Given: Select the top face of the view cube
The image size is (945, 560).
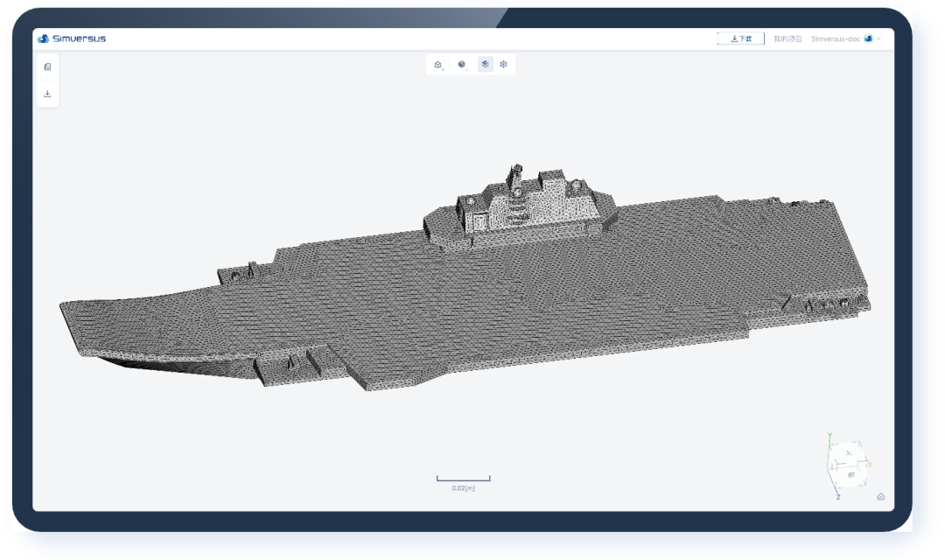Looking at the screenshot, I should pyautogui.click(x=849, y=452).
